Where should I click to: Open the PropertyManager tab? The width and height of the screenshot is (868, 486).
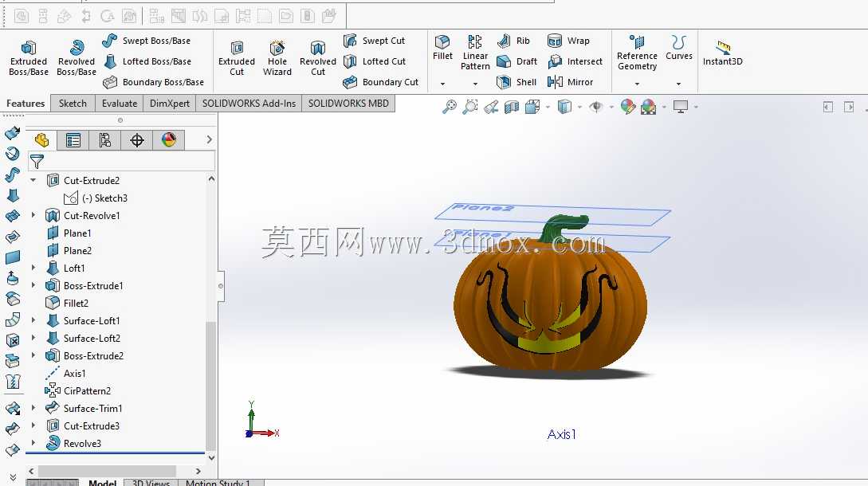tap(73, 140)
